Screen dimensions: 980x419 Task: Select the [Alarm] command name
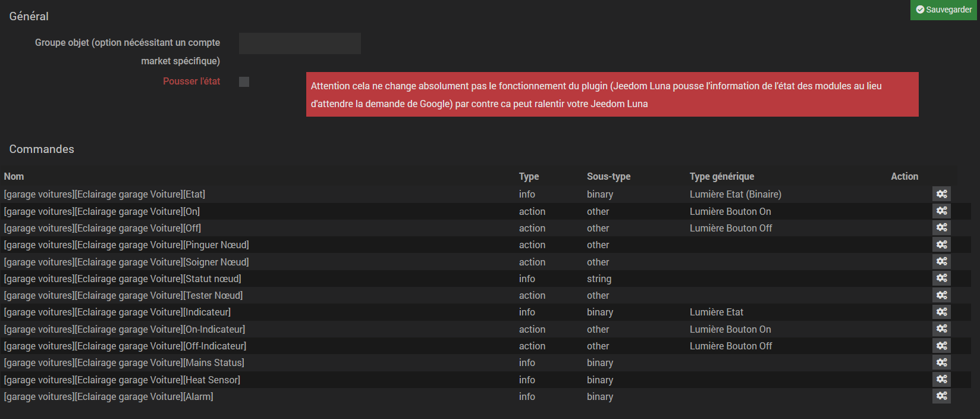(108, 396)
